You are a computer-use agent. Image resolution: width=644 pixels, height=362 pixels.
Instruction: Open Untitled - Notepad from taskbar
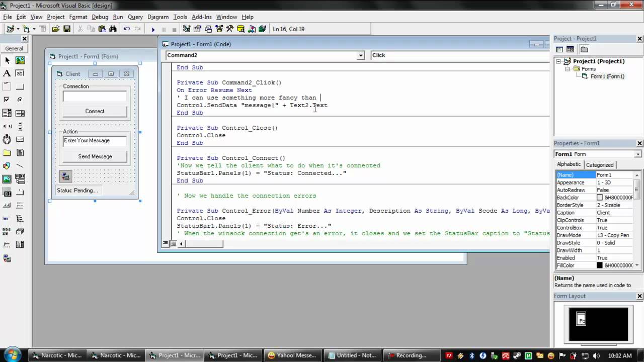point(352,355)
